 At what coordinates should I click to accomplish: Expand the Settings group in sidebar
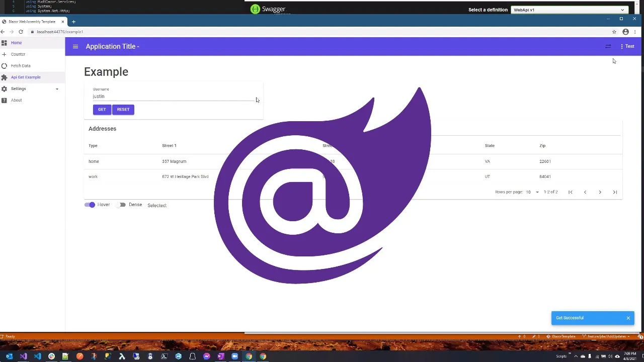tap(32, 88)
